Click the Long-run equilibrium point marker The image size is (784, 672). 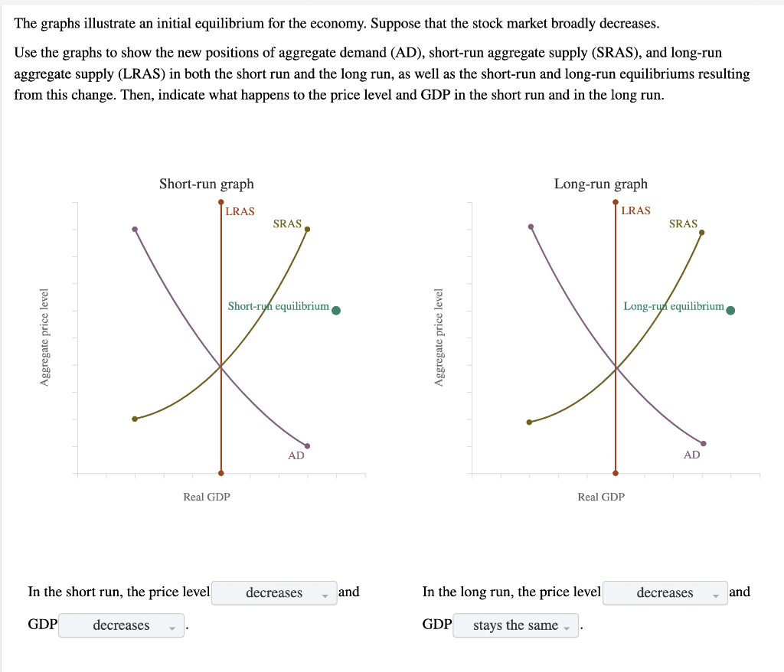729,309
